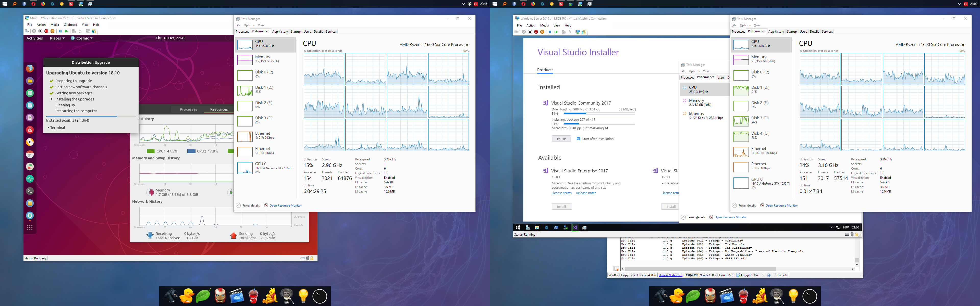Open the Cosmic app menu in Ubuntu
The image size is (980, 306).
[x=82, y=38]
